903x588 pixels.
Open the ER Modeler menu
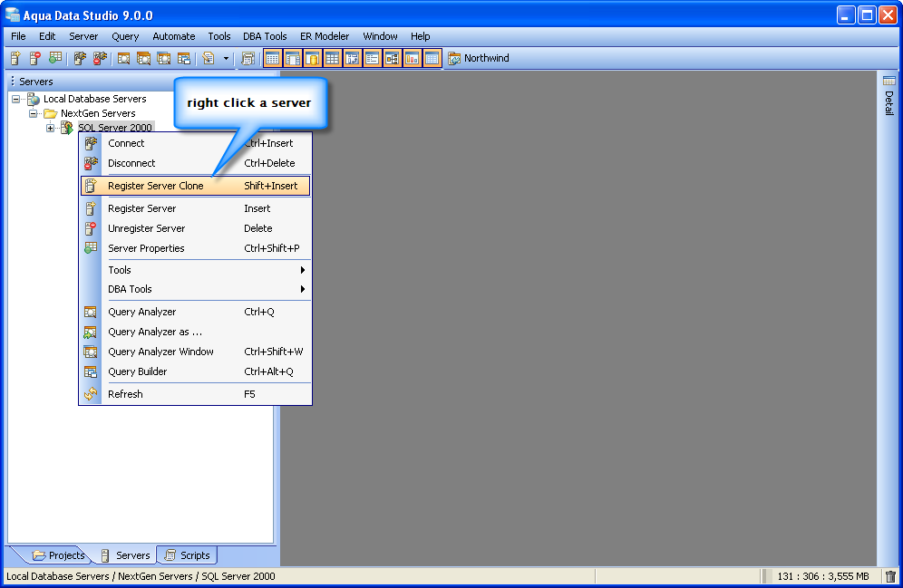pos(325,36)
